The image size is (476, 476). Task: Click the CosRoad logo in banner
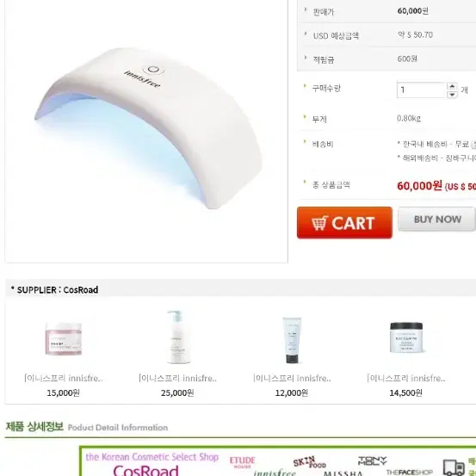click(145, 470)
